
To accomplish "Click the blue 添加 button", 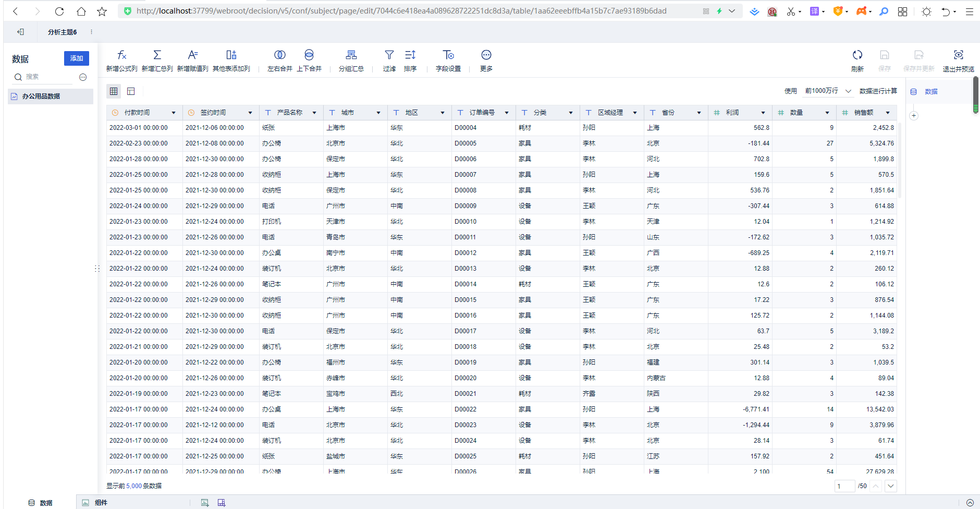I will click(x=77, y=58).
